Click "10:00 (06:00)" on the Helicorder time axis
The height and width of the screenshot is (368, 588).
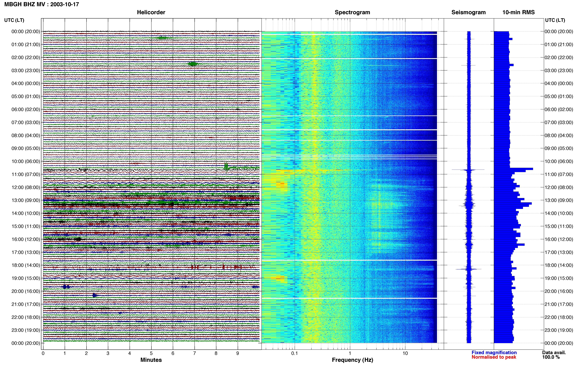click(26, 161)
